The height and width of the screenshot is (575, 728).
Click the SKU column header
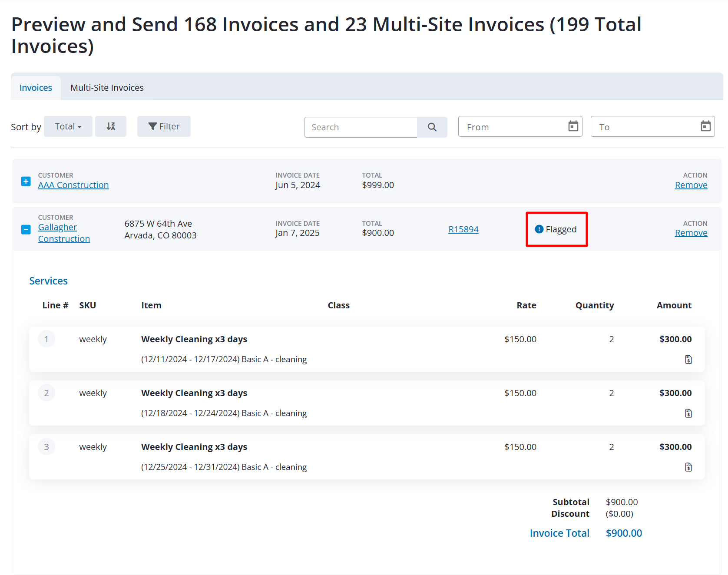pyautogui.click(x=88, y=305)
